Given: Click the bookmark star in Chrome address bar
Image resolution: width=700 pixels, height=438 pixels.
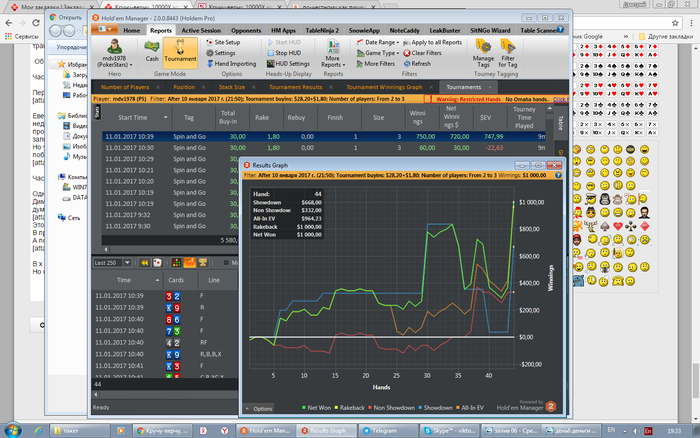Looking at the screenshot, I should (675, 23).
